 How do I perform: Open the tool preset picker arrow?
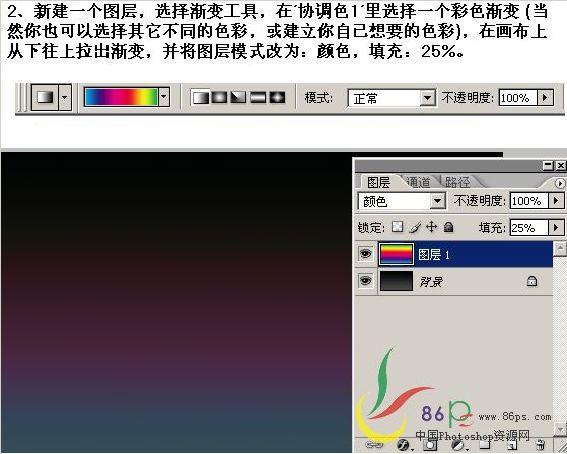click(x=65, y=97)
